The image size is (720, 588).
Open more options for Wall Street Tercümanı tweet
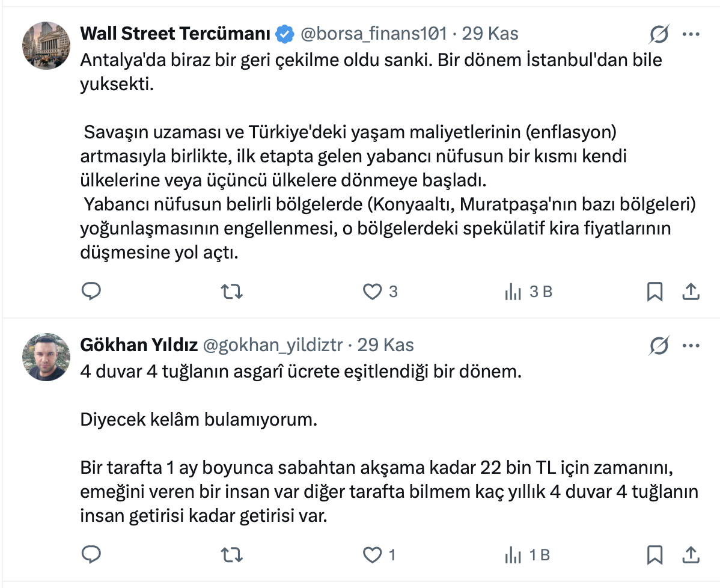pos(691,35)
